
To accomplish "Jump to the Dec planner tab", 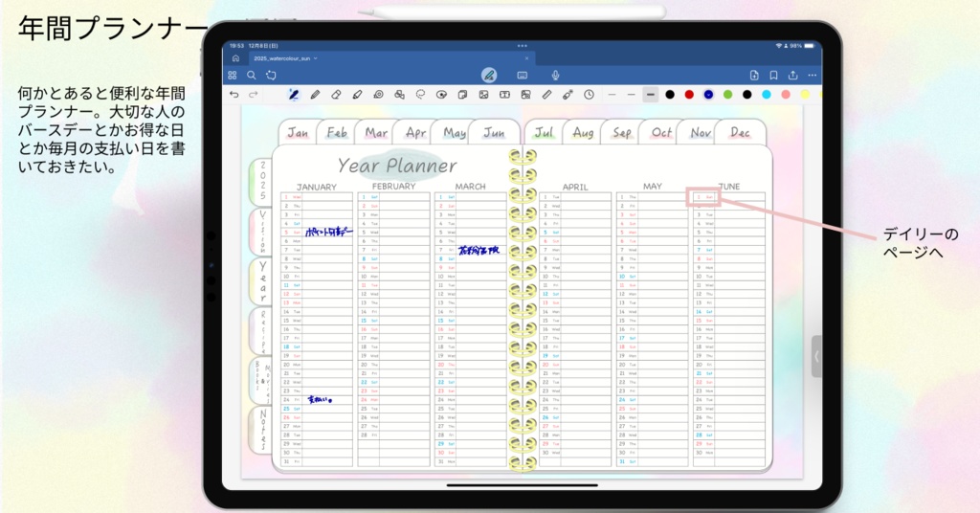I will pyautogui.click(x=740, y=132).
